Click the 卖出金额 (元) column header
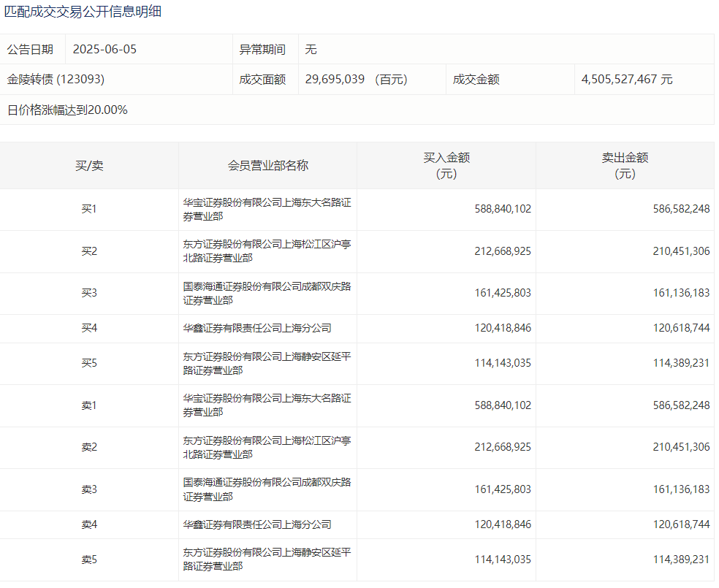 [x=625, y=166]
